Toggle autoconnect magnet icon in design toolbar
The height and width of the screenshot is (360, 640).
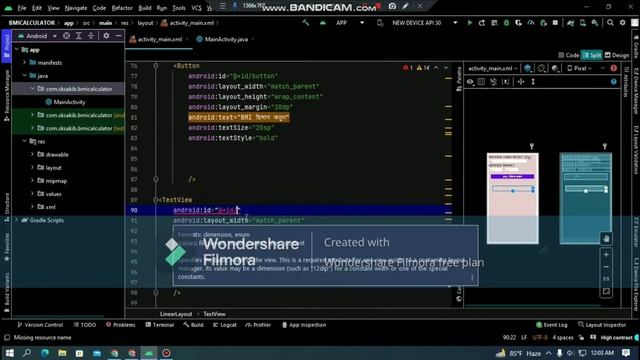493,82
